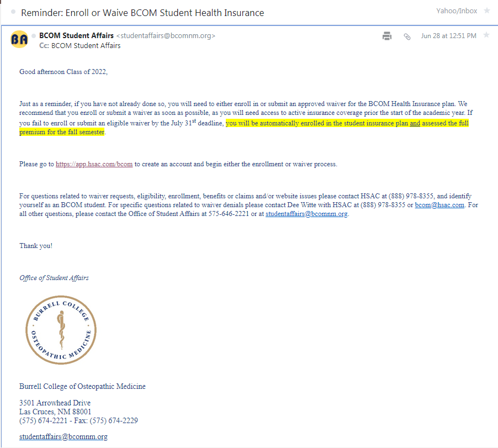Click the 'Thank you!' line
Viewport: 498px width, 448px height.
point(36,246)
